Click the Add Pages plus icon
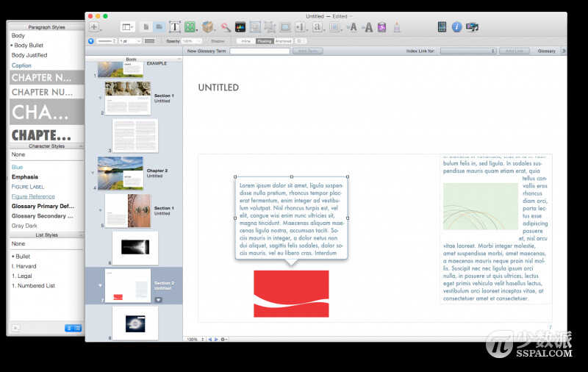The height and width of the screenshot is (372, 588). 94,27
